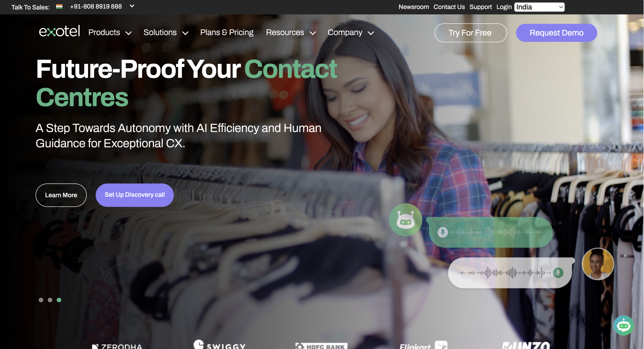This screenshot has width=644, height=349.
Task: Click the Zerodha logo
Action: click(117, 346)
